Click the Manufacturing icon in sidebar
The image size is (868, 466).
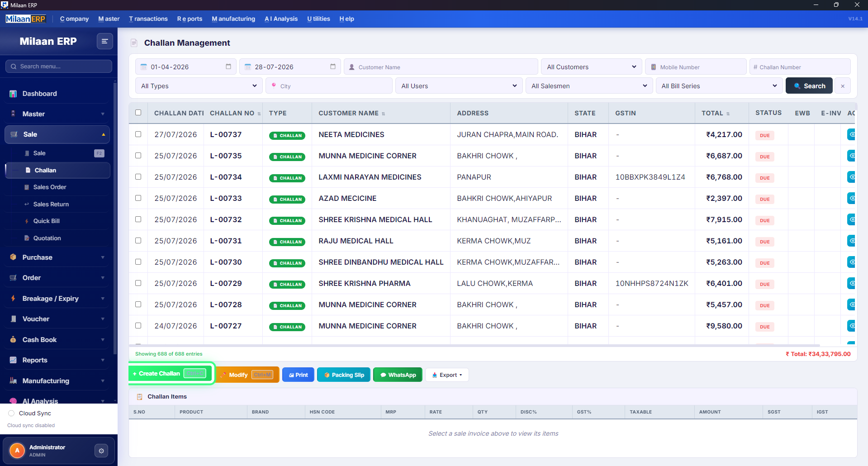(x=13, y=381)
